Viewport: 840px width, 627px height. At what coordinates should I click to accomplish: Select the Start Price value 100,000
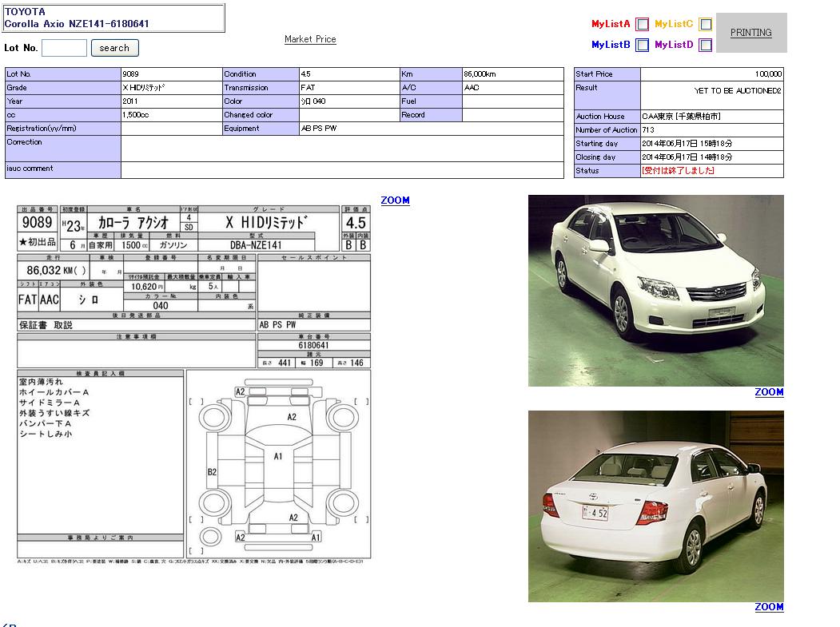711,74
